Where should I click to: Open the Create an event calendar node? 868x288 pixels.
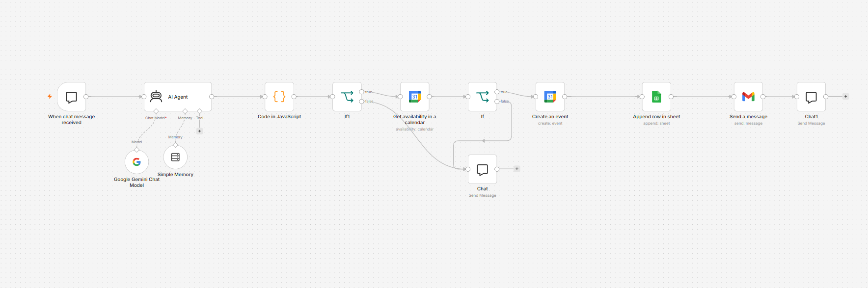550,97
